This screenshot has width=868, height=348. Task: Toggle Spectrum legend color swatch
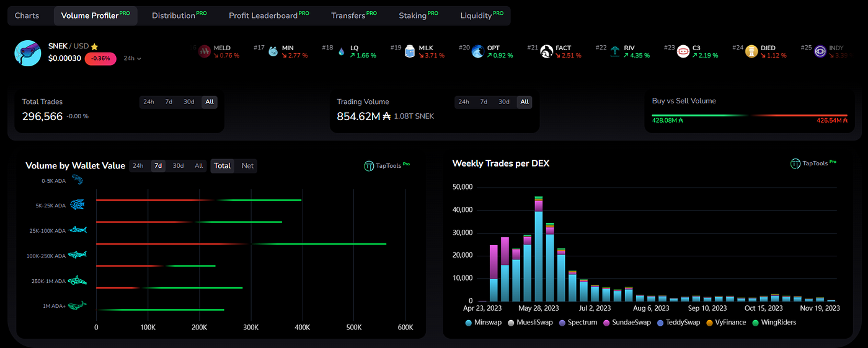point(563,323)
